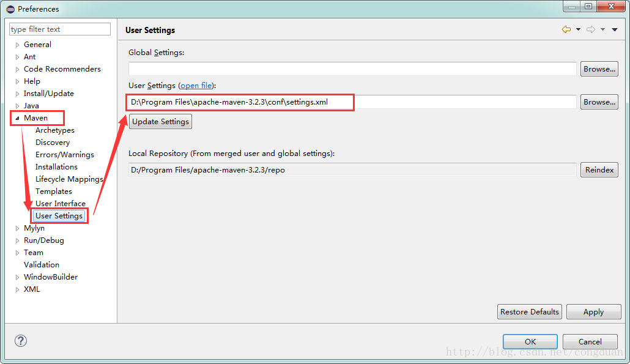This screenshot has width=630, height=364.
Task: Open the Installations preference page
Action: click(56, 167)
